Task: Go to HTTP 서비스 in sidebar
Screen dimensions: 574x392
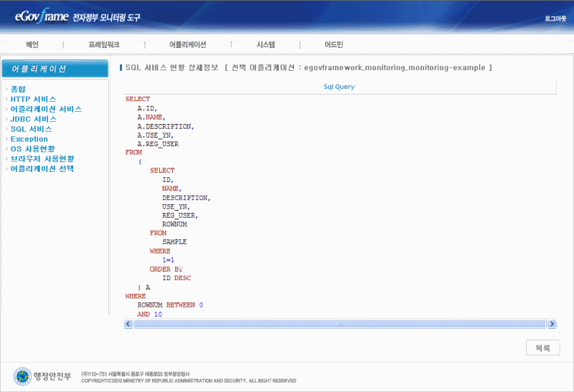Action: coord(34,99)
